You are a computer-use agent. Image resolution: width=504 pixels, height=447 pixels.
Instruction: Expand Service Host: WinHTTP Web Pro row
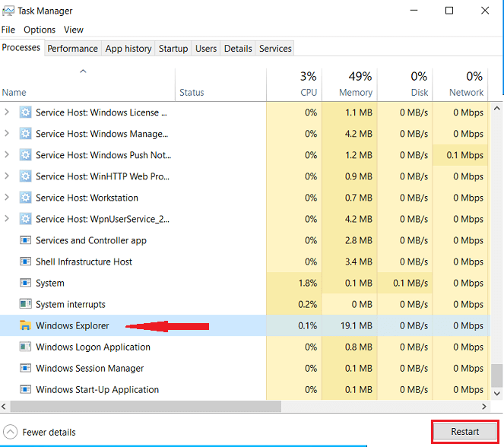click(6, 176)
